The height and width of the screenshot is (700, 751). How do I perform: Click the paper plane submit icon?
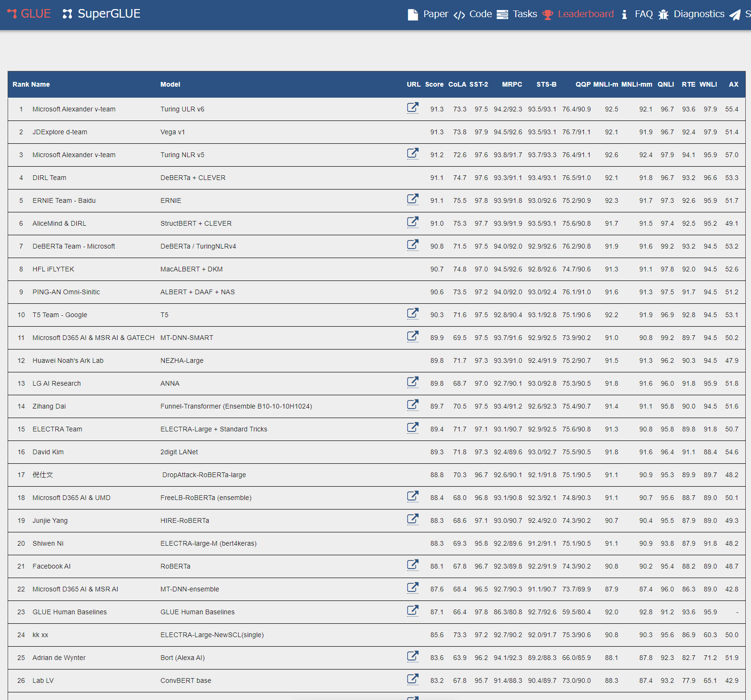pos(735,15)
